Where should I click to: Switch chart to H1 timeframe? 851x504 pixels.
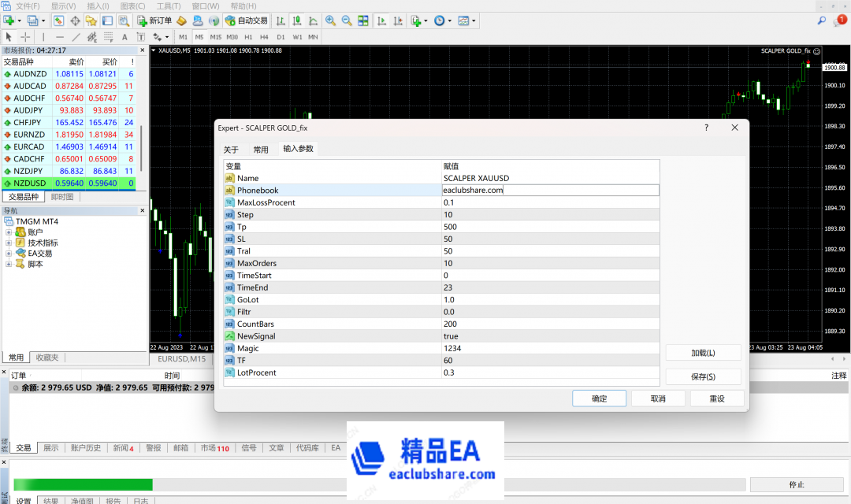pos(248,37)
